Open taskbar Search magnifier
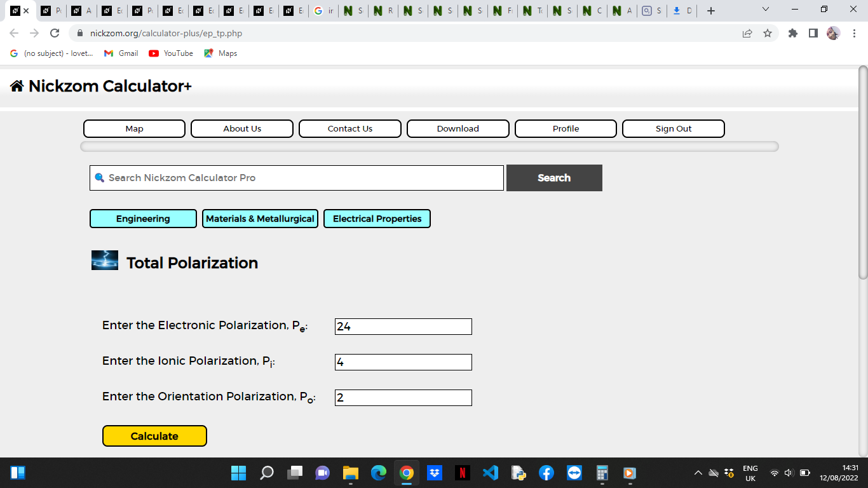The height and width of the screenshot is (488, 868). pyautogui.click(x=267, y=473)
